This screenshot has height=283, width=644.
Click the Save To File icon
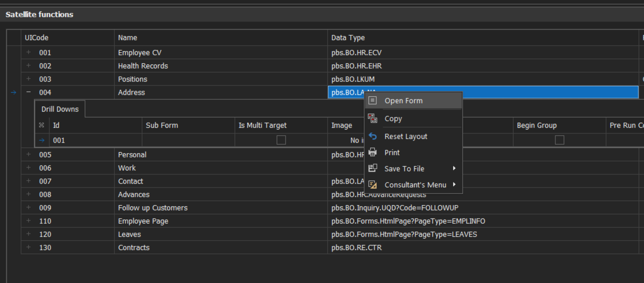[372, 168]
